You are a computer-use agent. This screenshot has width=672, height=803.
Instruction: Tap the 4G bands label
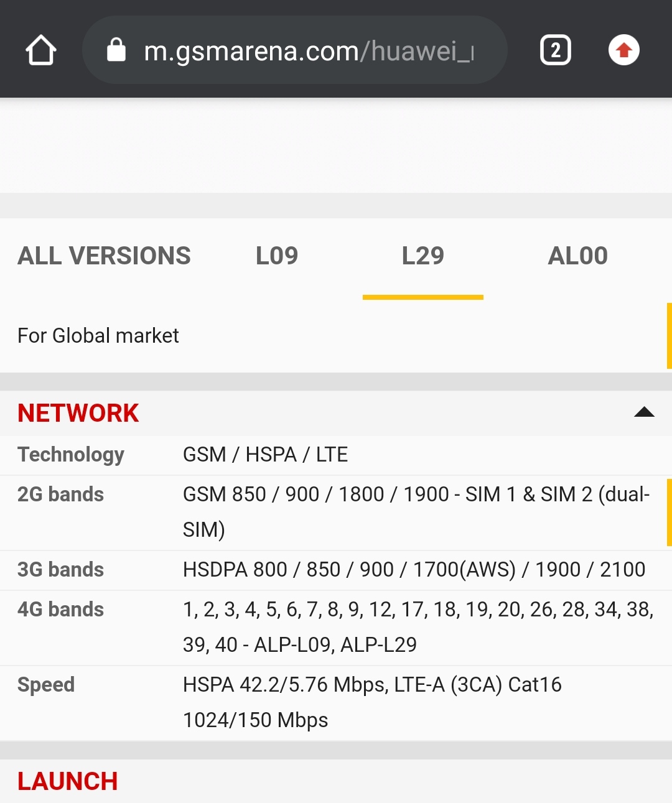[60, 610]
